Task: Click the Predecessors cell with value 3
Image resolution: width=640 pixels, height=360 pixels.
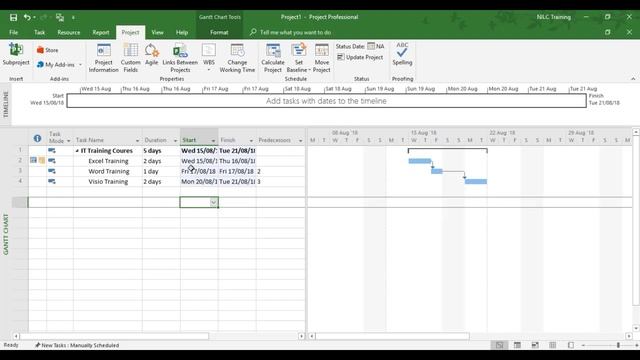Action: tap(280, 181)
